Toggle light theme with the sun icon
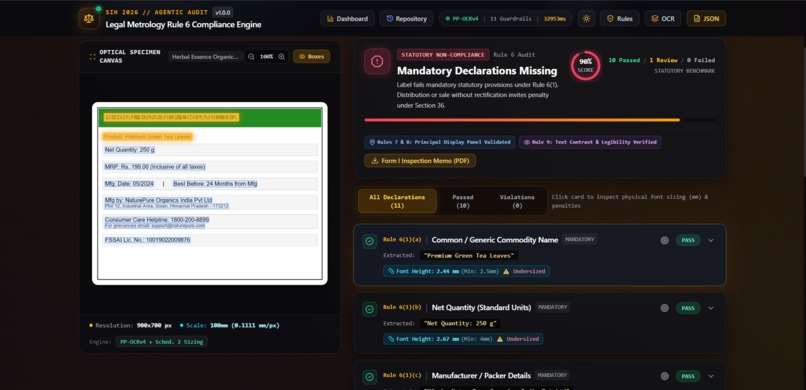The image size is (806, 390). coord(586,18)
